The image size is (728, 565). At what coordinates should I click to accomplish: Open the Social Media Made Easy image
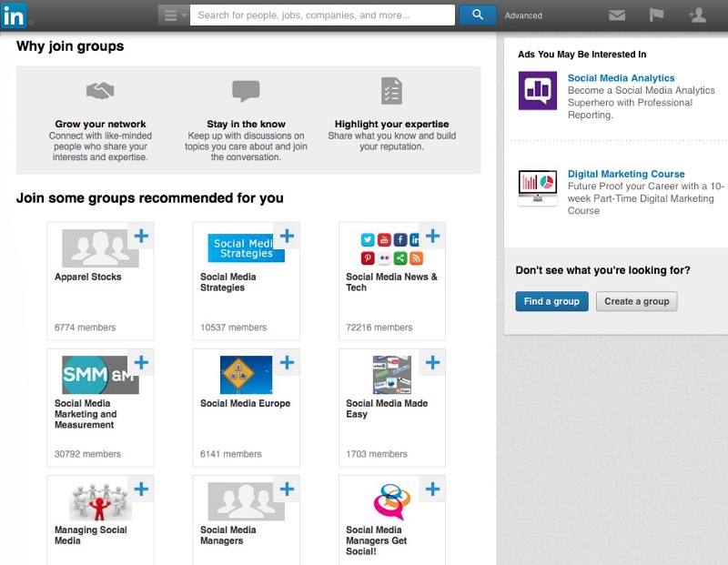point(392,375)
